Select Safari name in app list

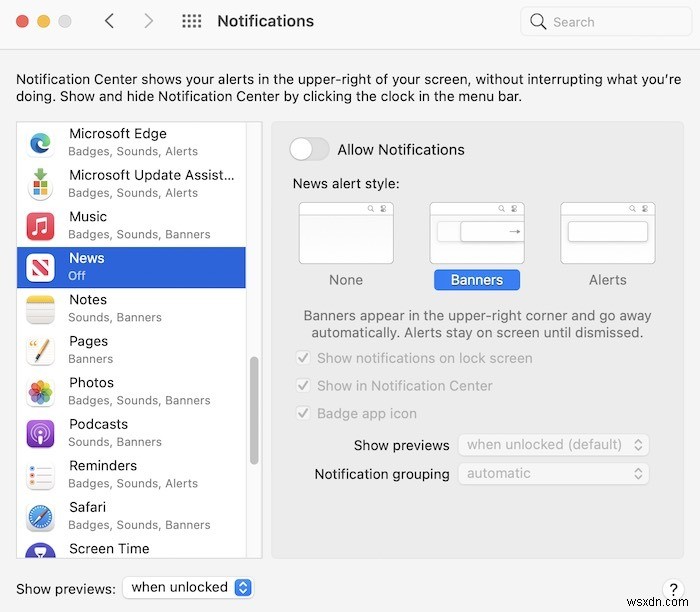coord(88,507)
